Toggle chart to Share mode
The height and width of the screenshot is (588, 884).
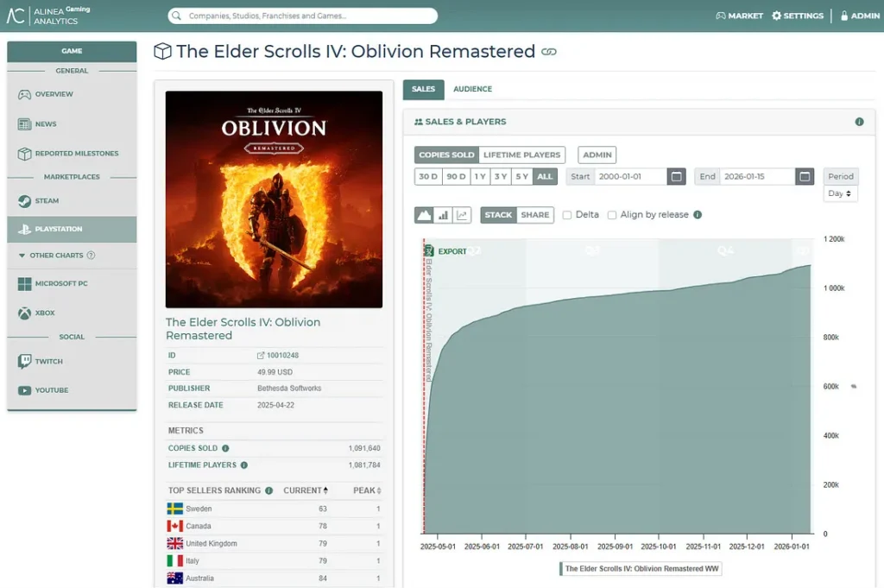[534, 215]
